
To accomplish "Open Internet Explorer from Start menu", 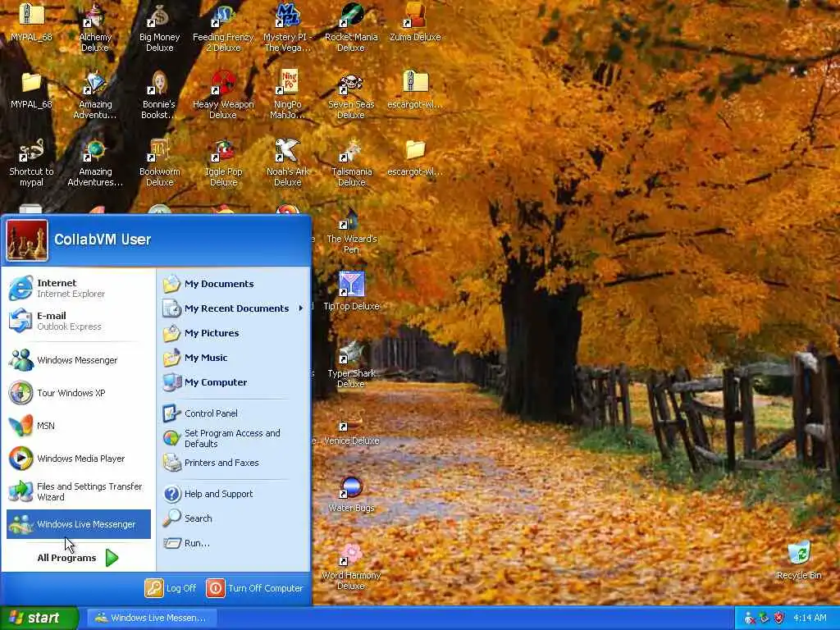I will (79, 288).
